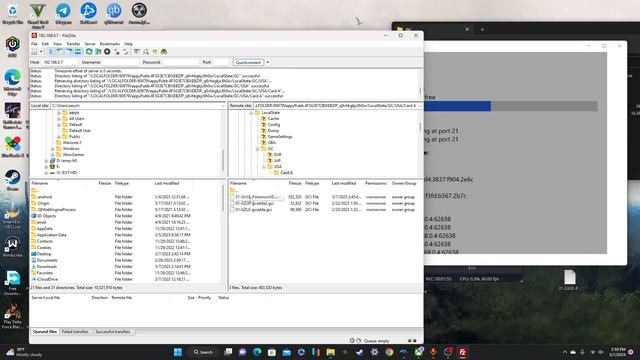Select the Card A remote folder
The image size is (640, 360).
point(283,173)
